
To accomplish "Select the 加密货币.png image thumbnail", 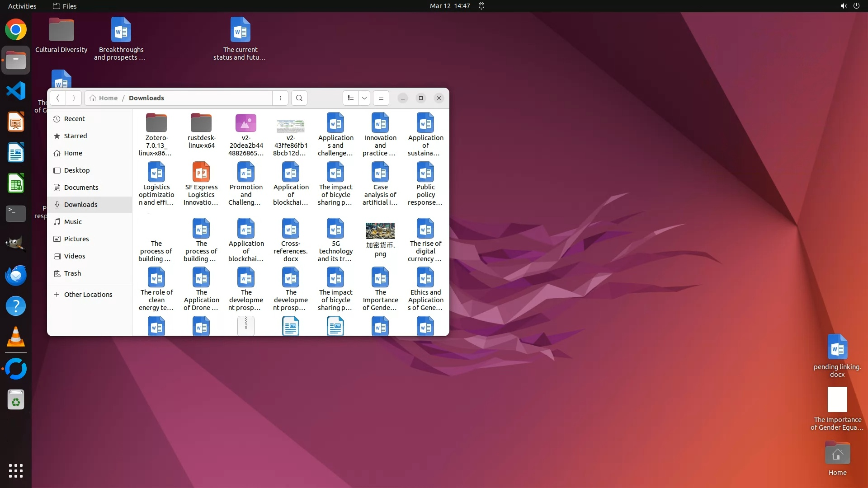I will [380, 231].
